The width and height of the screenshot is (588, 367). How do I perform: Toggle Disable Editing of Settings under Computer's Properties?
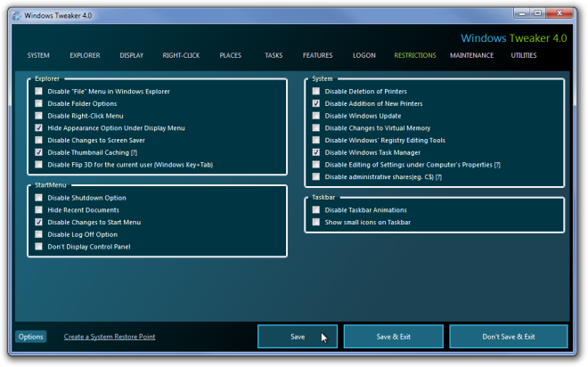pos(316,165)
